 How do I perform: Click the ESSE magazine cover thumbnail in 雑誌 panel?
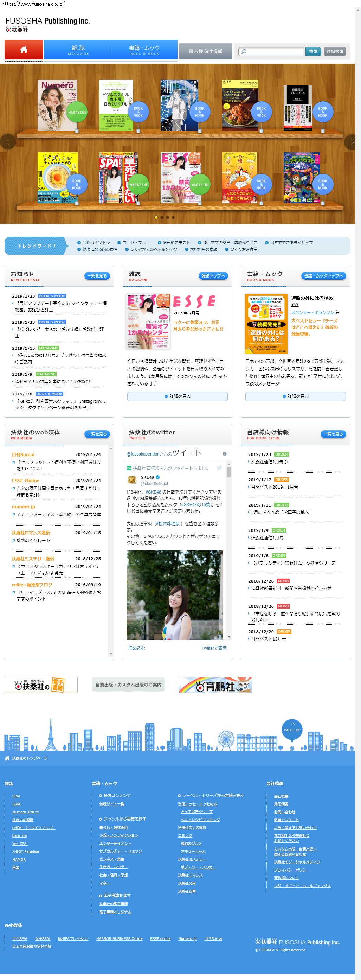point(148,322)
